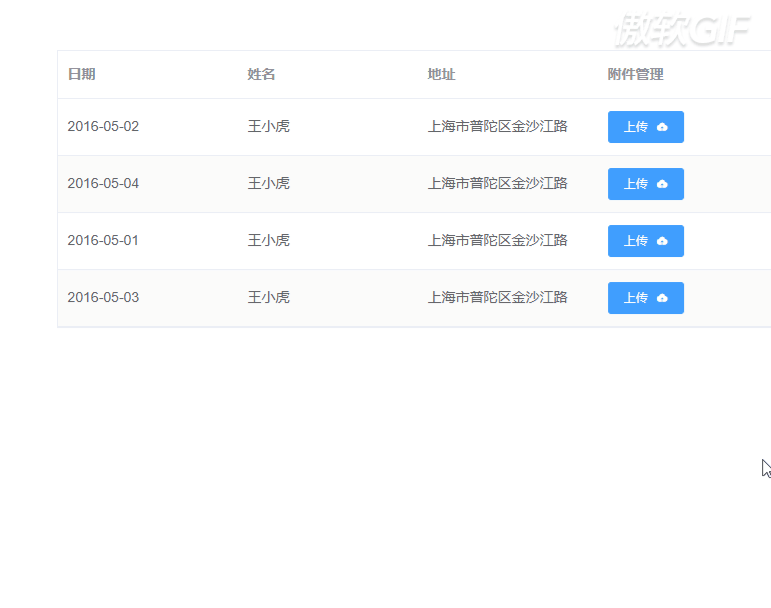This screenshot has width=771, height=608.
Task: Click address 上海市普陀区金沙江路 in 2016-05-01 row
Action: pos(498,240)
